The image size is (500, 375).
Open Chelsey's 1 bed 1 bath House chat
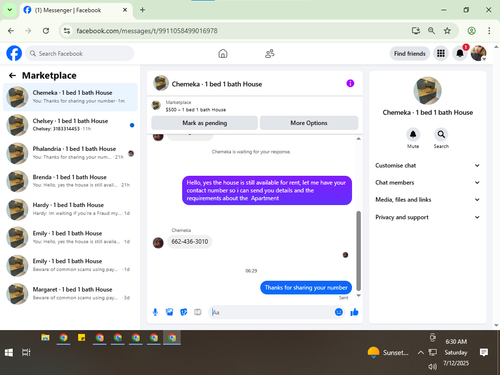click(70, 125)
